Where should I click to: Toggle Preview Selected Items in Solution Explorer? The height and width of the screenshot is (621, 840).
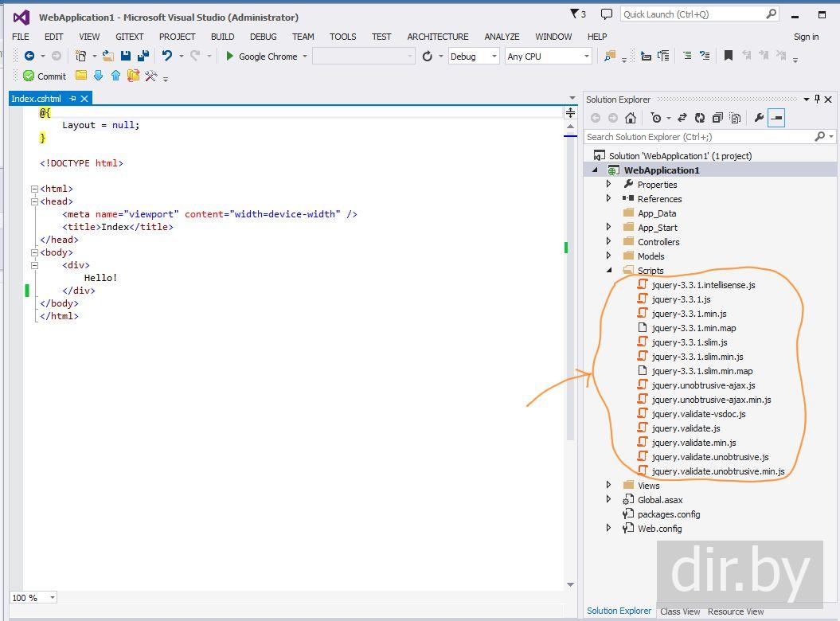coord(777,118)
